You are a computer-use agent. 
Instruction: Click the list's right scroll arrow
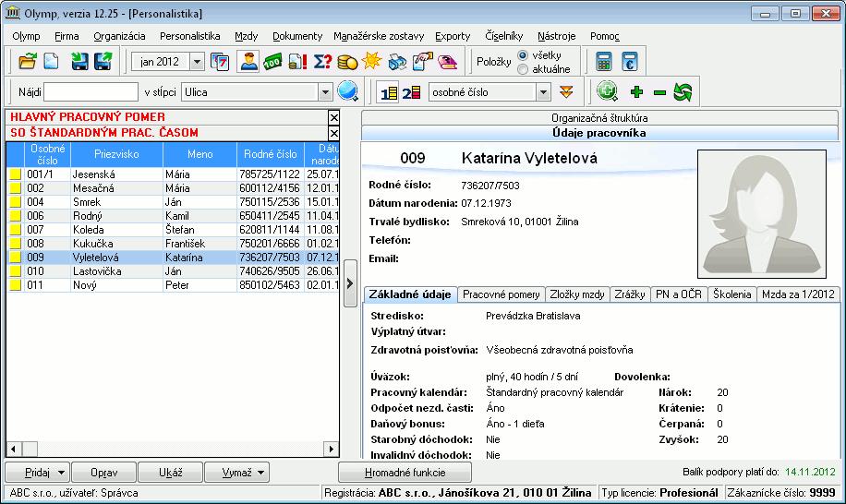click(332, 449)
